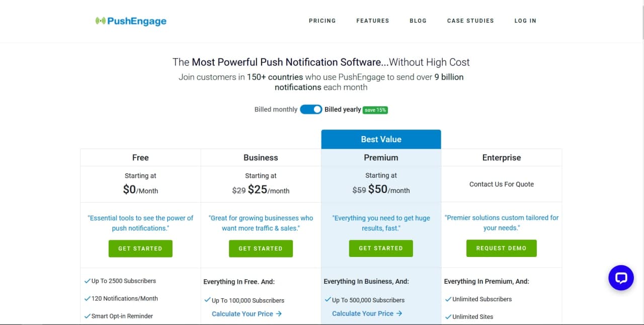Screen dimensions: 644x325
Task: Click checkmark beside Up To 100,000 Subscribers
Action: (207, 300)
